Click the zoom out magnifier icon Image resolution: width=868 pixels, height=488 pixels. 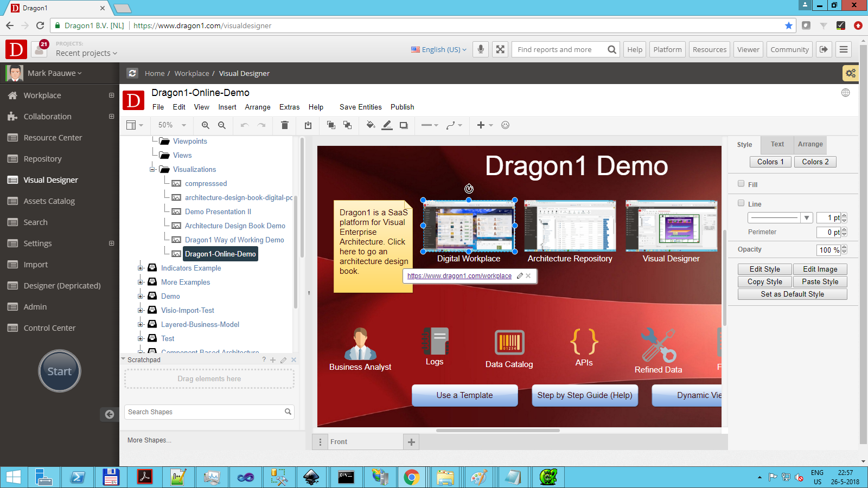(221, 125)
